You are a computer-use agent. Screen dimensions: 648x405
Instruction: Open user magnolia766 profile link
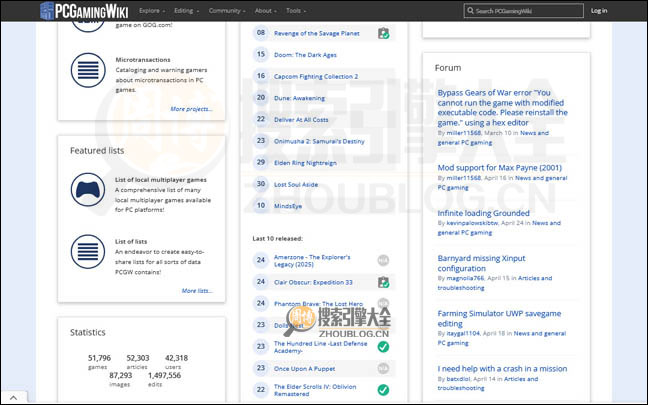[465, 278]
